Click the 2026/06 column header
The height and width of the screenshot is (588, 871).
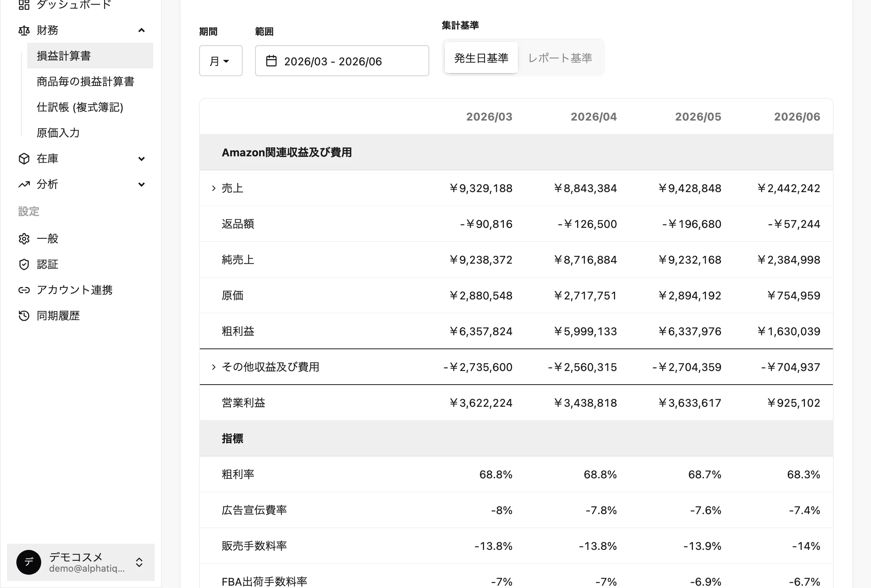[x=797, y=117]
